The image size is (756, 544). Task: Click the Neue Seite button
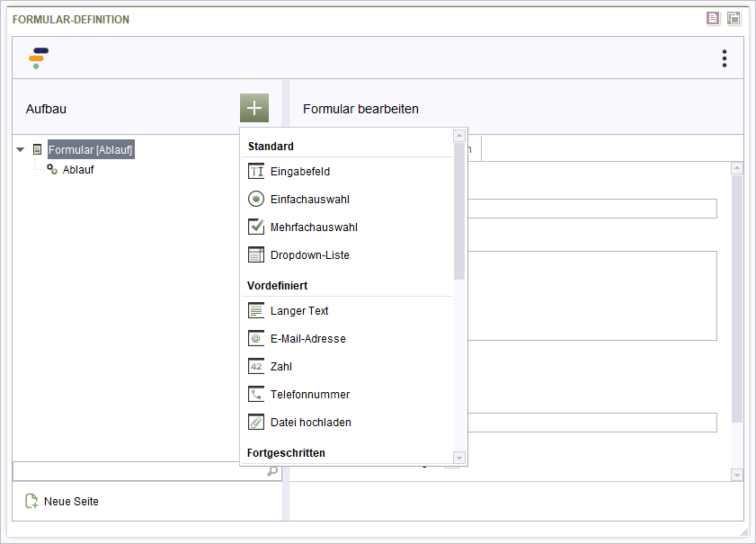(62, 502)
